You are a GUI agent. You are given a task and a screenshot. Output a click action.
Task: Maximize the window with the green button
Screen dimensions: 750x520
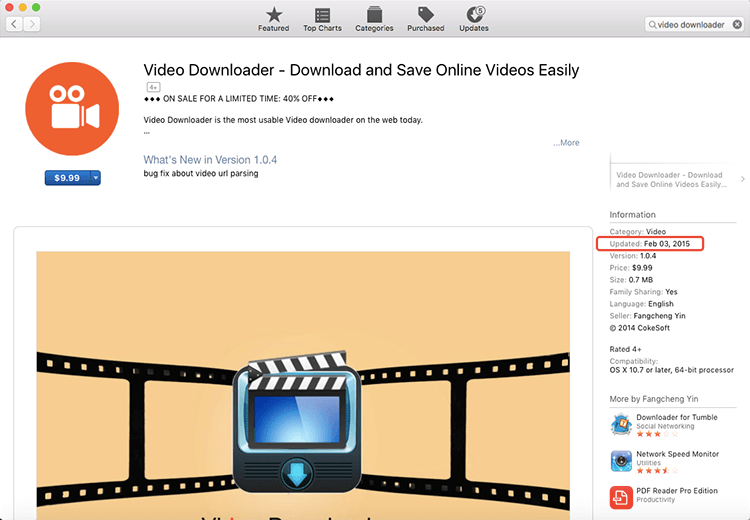pos(36,7)
